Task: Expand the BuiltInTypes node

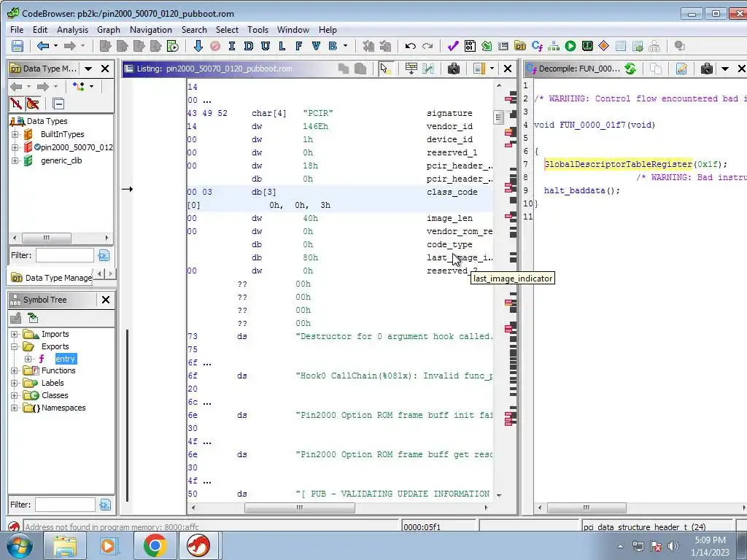Action: tap(15, 134)
